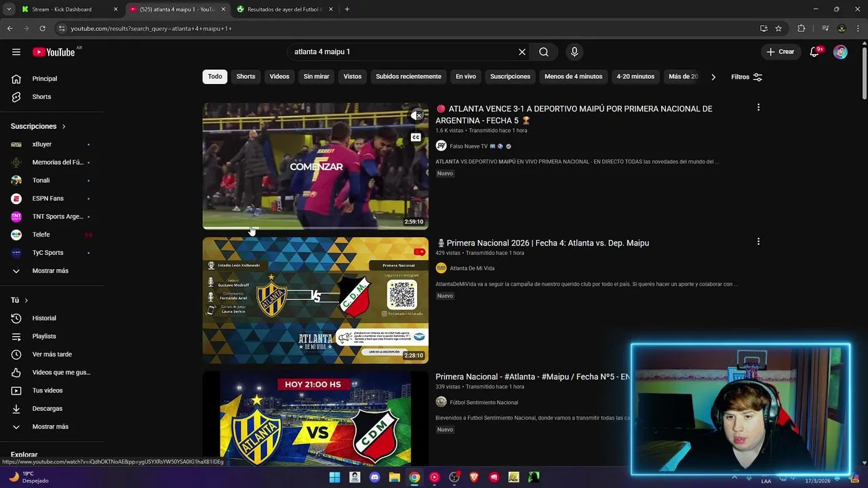Start voice search with the microphone
The height and width of the screenshot is (488, 868).
tap(574, 52)
